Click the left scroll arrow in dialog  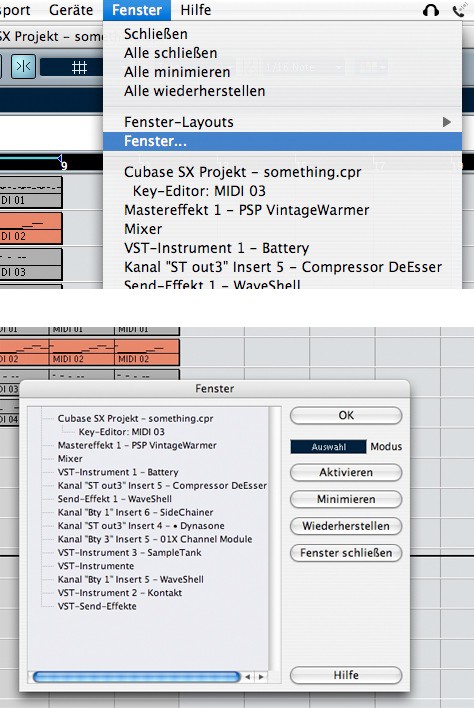[247, 676]
